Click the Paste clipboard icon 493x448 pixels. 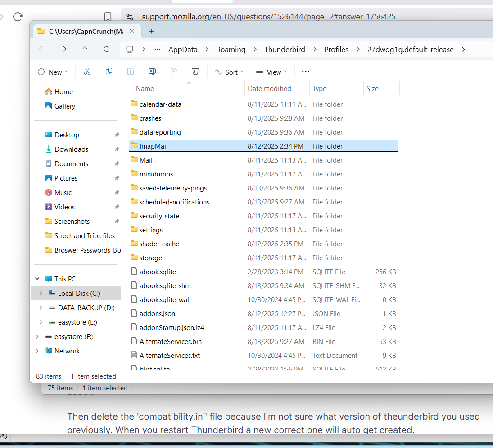[x=131, y=72]
